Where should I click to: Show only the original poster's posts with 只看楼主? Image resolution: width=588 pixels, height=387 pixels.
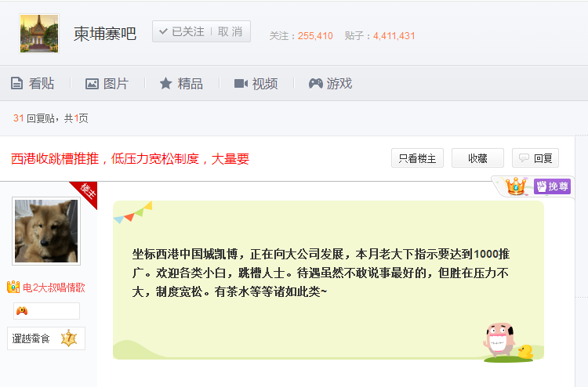[x=417, y=158]
